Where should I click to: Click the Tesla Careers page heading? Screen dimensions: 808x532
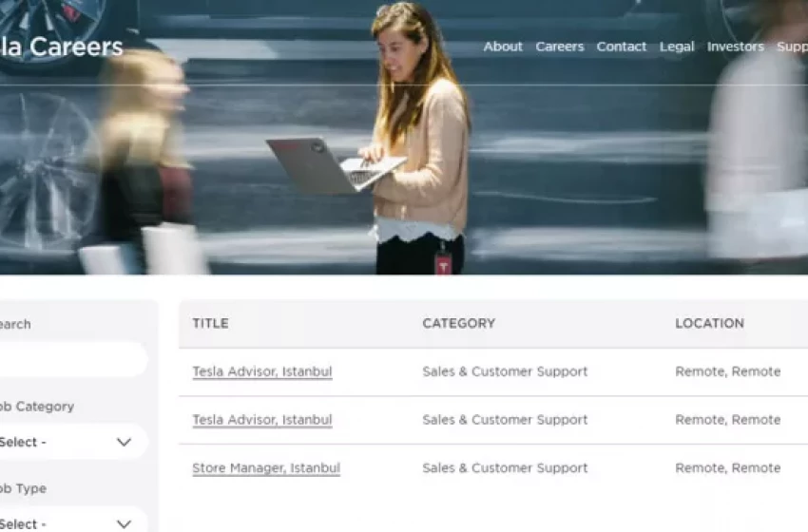[61, 47]
